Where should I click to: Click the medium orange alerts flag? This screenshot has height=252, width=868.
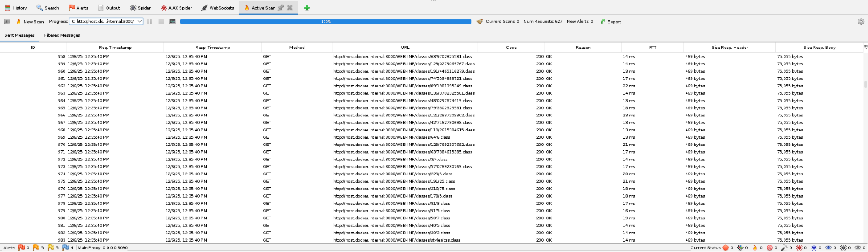click(x=36, y=247)
